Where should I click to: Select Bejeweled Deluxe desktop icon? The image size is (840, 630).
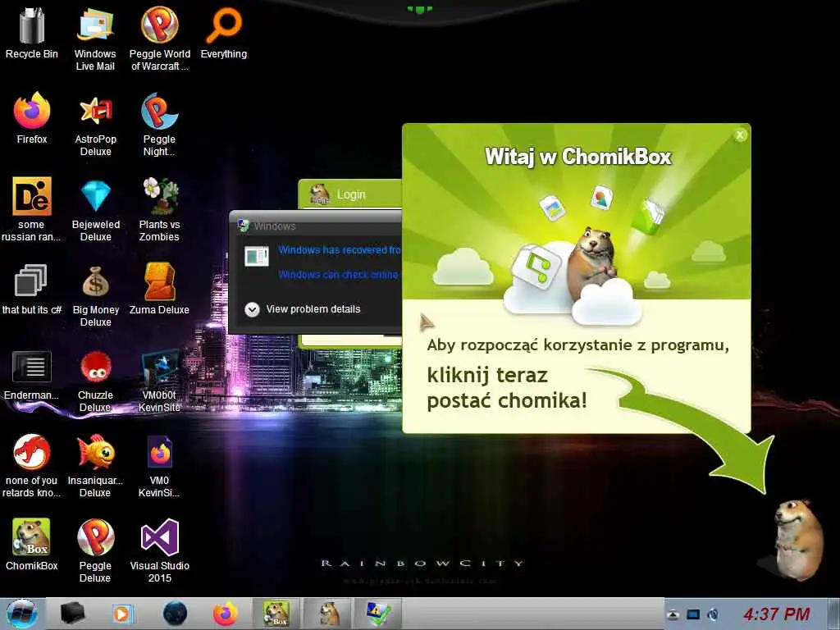(95, 209)
